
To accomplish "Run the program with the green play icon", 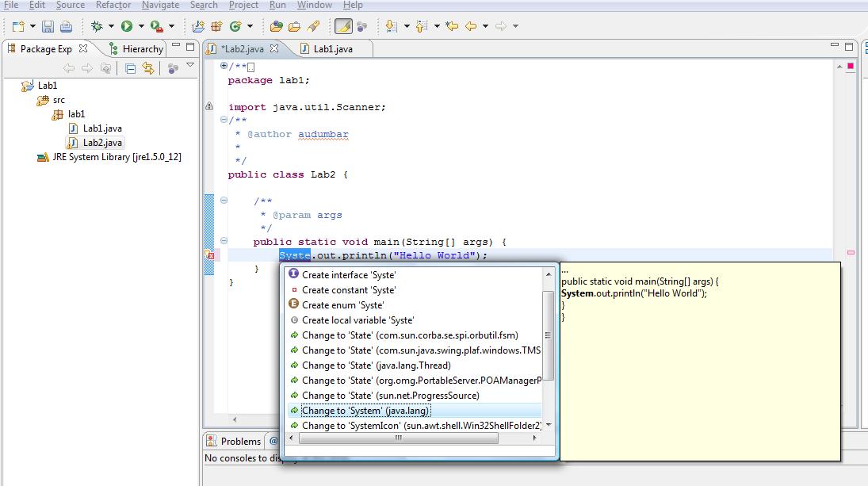I will (127, 26).
